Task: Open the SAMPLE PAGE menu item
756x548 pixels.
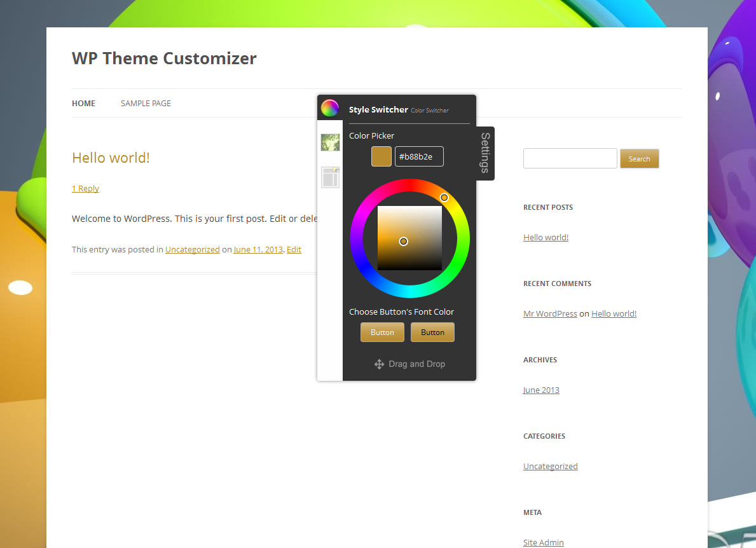Action: [146, 103]
